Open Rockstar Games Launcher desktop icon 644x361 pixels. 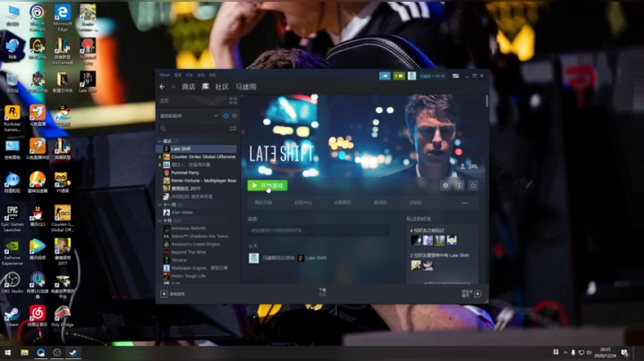[13, 119]
